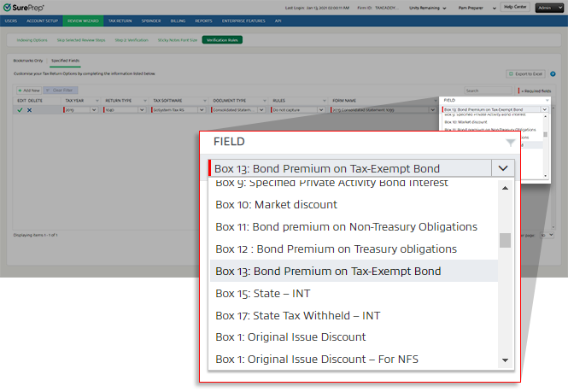Select the Specified Fields tab
The image size is (568, 392).
tap(65, 61)
